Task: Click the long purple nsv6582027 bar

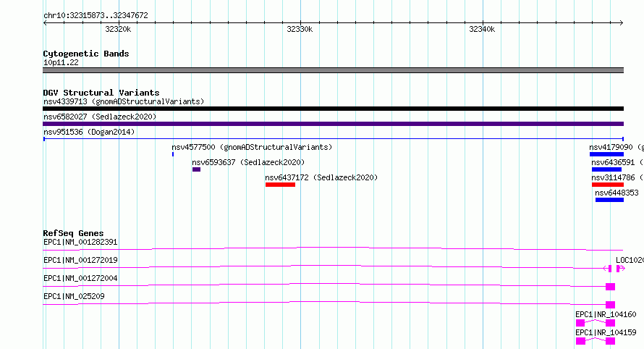Action: pos(333,124)
